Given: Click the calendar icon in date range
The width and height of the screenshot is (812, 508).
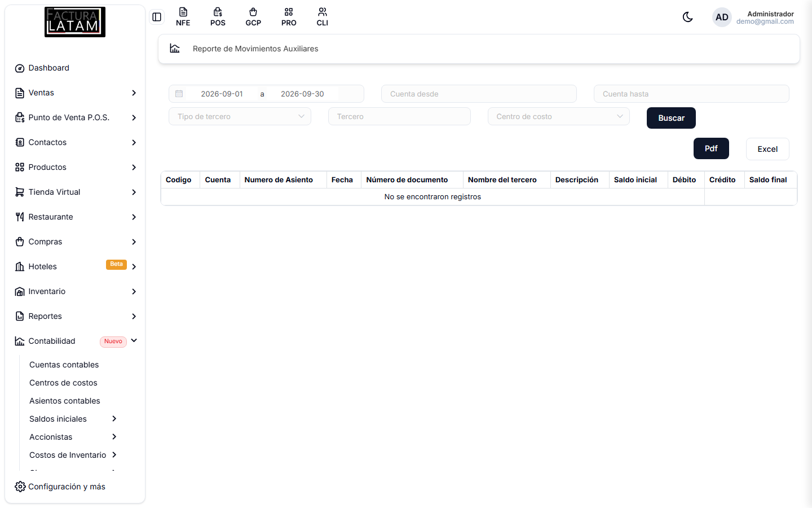Looking at the screenshot, I should [x=179, y=94].
